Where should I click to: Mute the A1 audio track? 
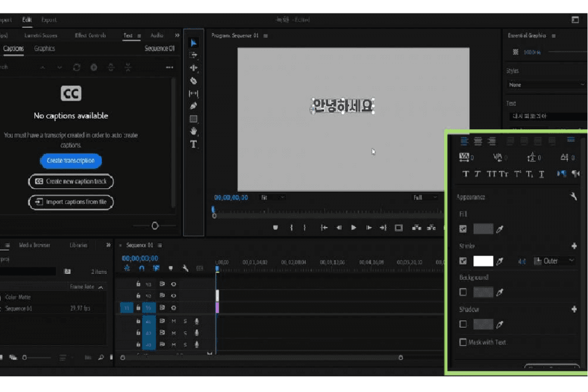coord(173,321)
